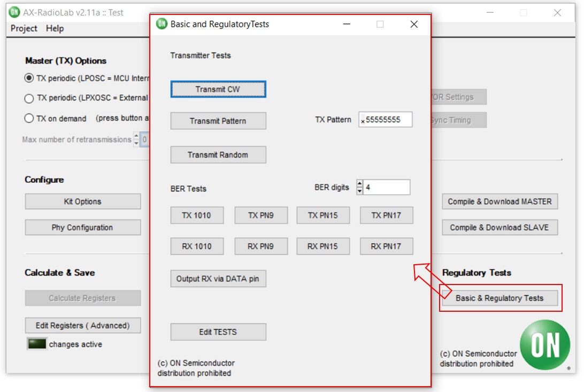The image size is (584, 392).
Task: Select TX periodic LPOSC radio option
Action: click(29, 78)
